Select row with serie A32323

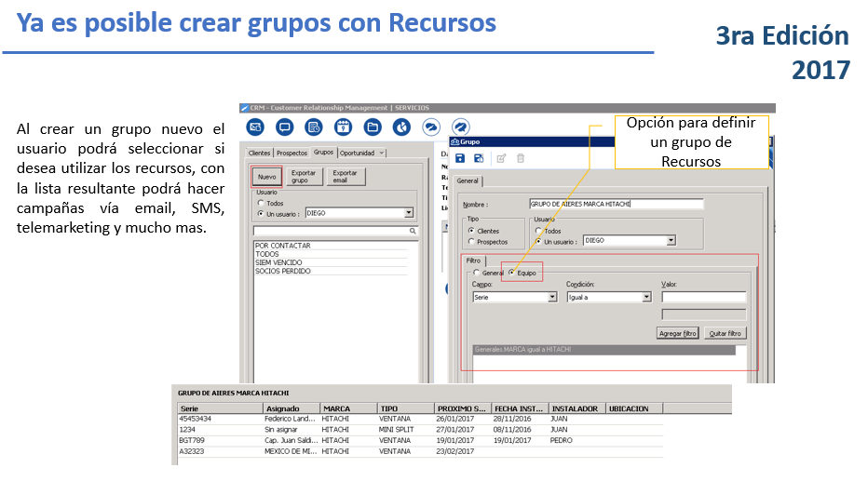[421, 452]
